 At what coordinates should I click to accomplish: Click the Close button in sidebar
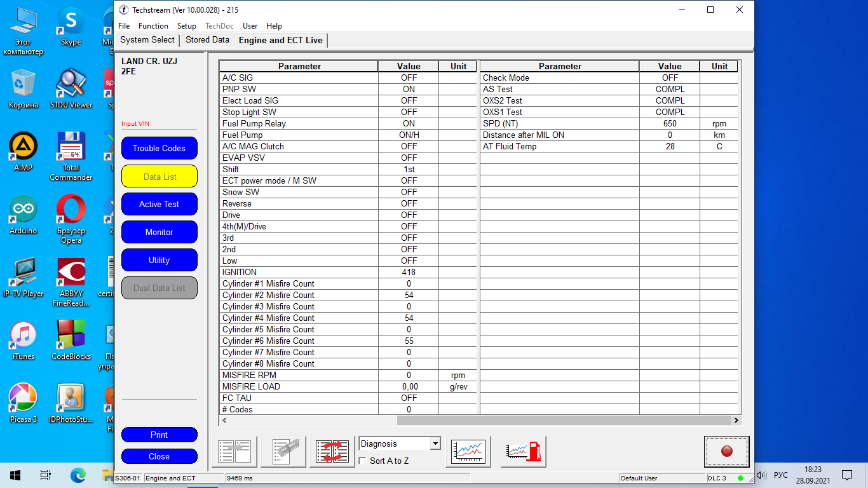click(x=159, y=456)
